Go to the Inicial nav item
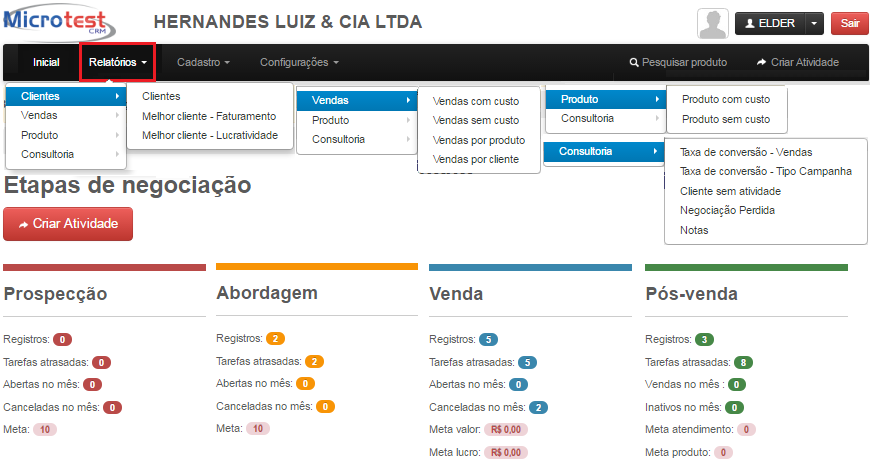The width and height of the screenshot is (870, 465). [46, 62]
